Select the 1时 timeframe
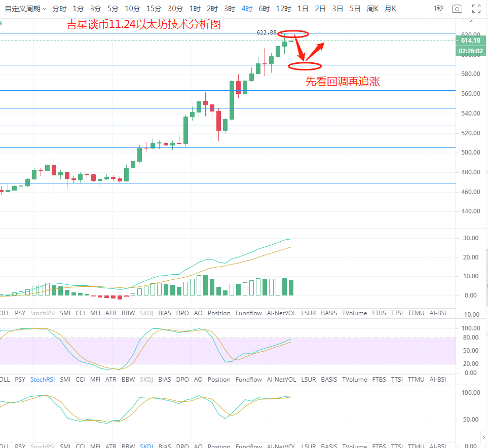This screenshot has width=488, height=448. tap(195, 9)
